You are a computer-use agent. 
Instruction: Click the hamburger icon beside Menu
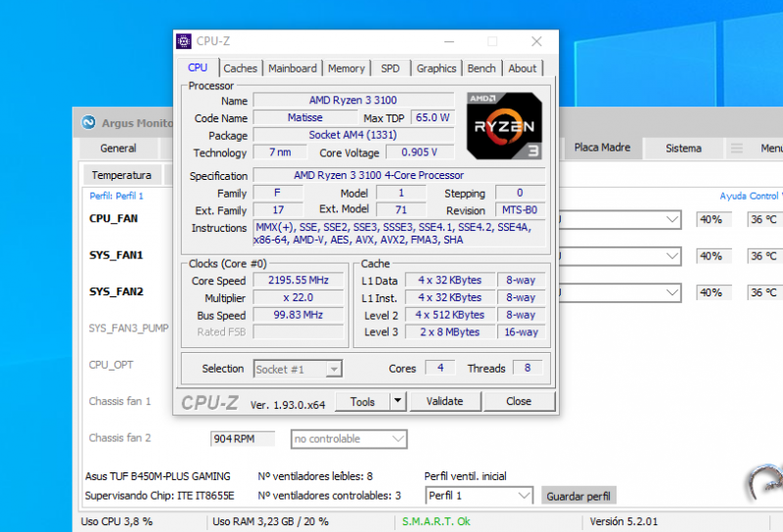(x=737, y=149)
